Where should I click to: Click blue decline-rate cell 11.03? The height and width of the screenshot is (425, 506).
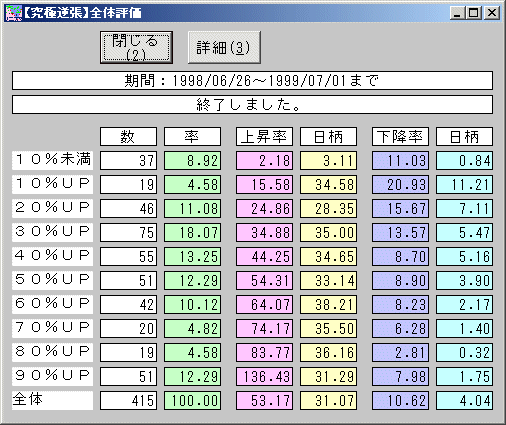[x=400, y=160]
